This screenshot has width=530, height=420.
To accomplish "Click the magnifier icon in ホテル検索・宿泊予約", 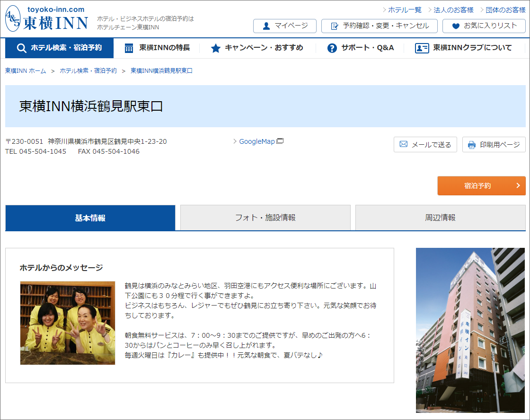I will point(21,48).
